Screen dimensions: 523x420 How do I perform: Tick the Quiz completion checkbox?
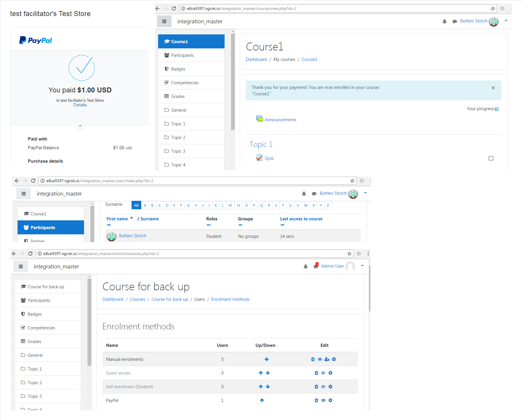[x=491, y=158]
